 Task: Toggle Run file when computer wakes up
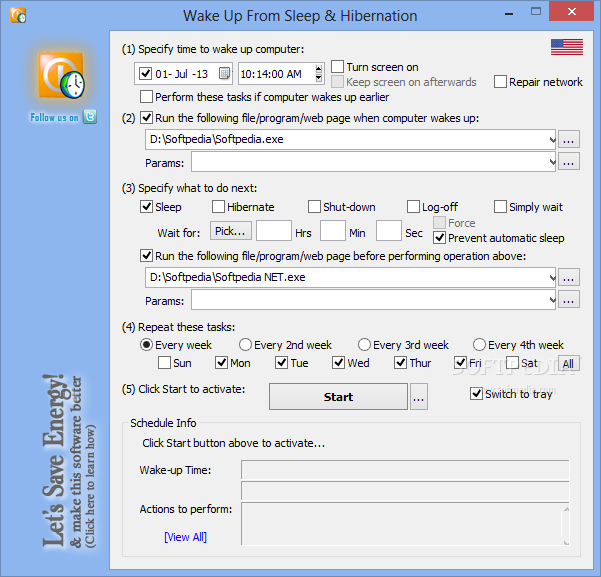pos(146,118)
